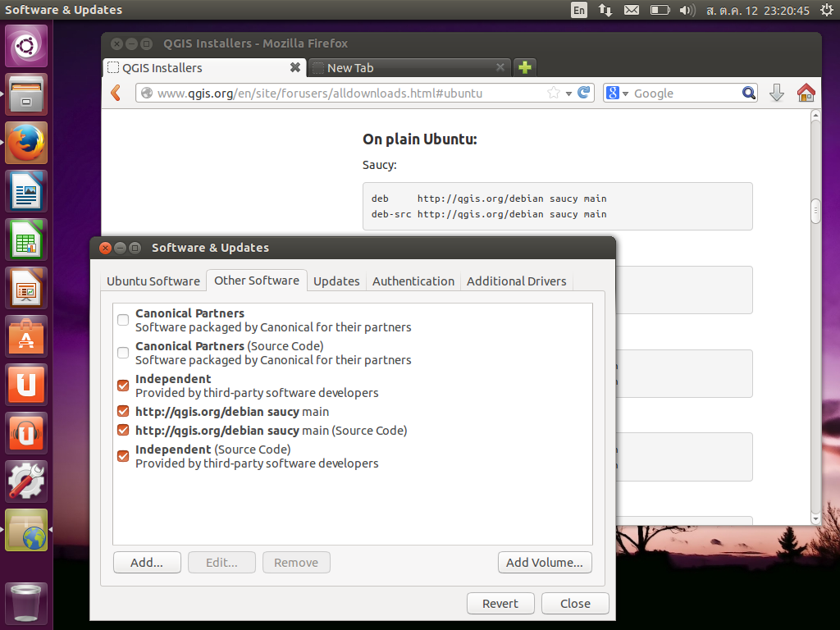The width and height of the screenshot is (840, 630).
Task: Open the Files manager in the launcher
Action: tap(26, 95)
